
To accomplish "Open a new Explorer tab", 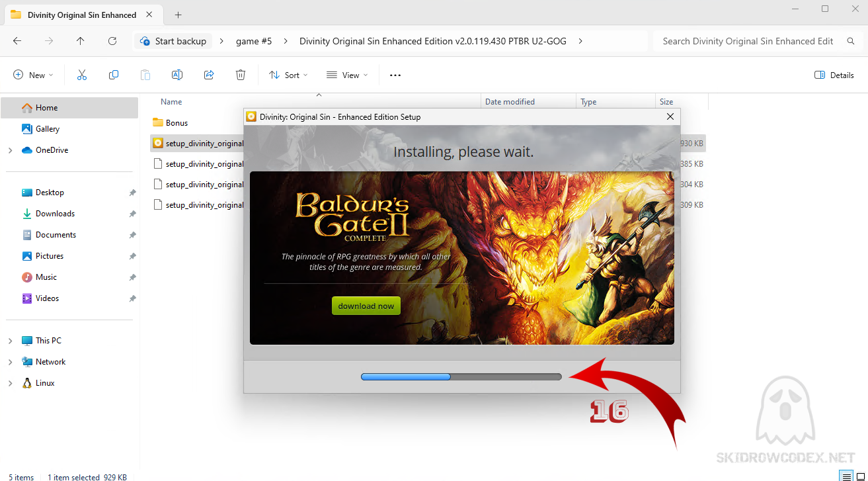I will pos(178,15).
